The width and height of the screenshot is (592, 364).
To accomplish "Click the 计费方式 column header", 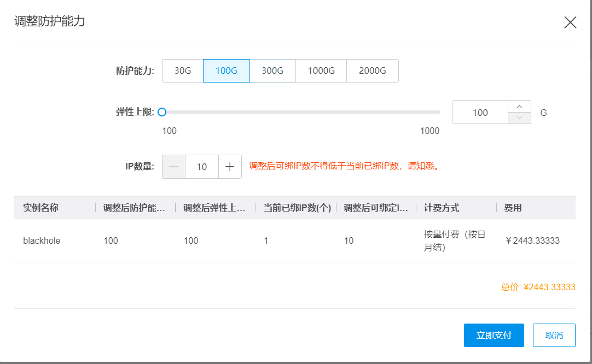I will 441,208.
